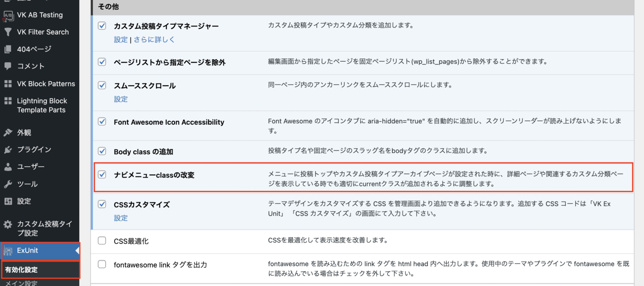Open VK Block Patterns sidebar icon
The image size is (644, 286).
pos(8,84)
